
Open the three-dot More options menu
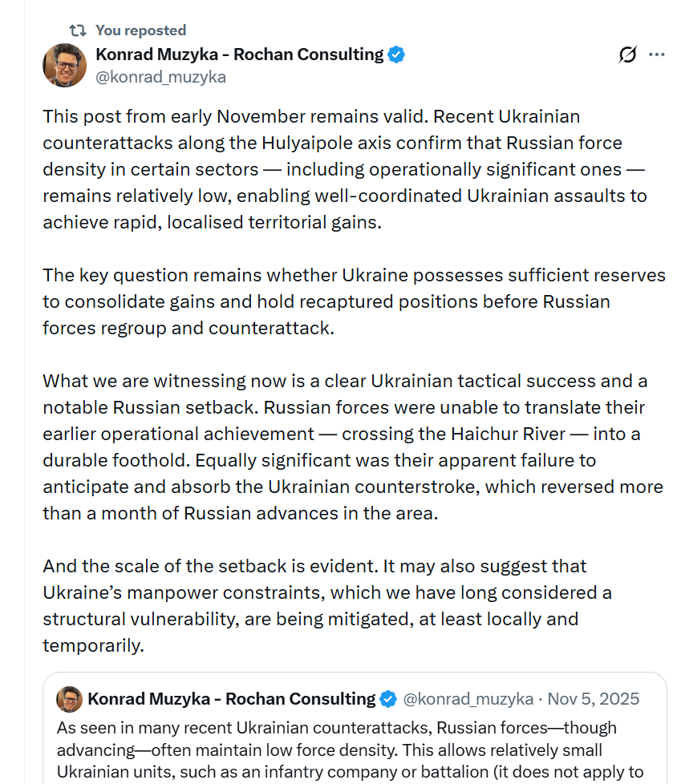656,55
